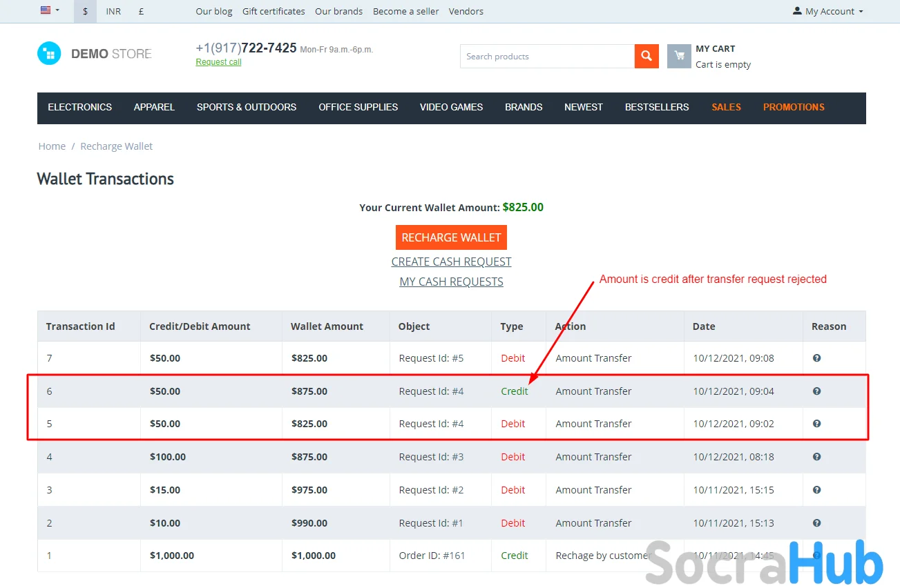Show reason icon for transaction 4
The width and height of the screenshot is (900, 588).
816,457
